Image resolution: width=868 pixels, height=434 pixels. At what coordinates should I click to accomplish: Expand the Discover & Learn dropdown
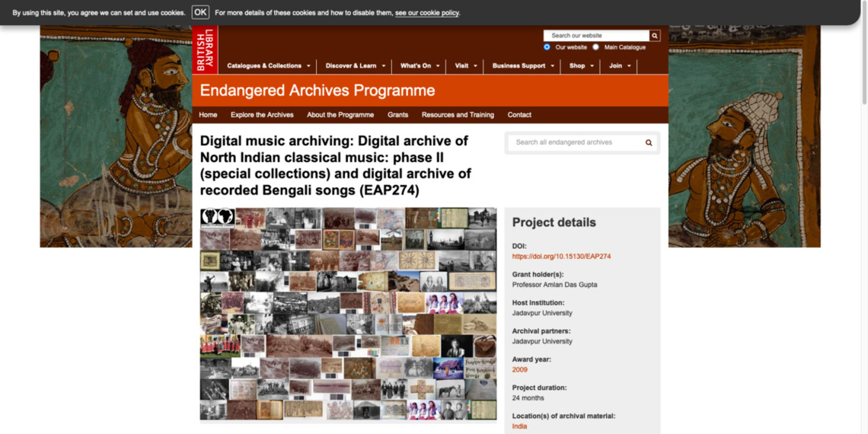tap(355, 66)
